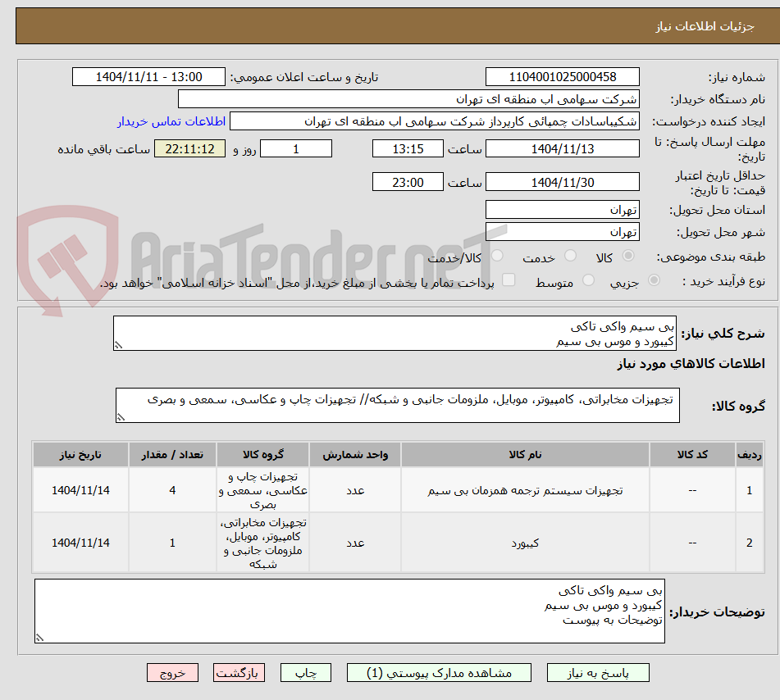The image size is (780, 700).
Task: Click the گروه کالا table column header
Action: tap(262, 454)
